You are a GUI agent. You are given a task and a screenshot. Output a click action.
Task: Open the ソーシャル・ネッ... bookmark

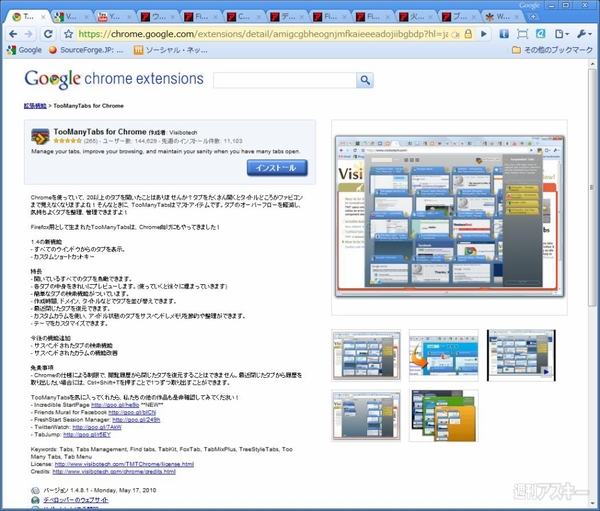[x=171, y=50]
